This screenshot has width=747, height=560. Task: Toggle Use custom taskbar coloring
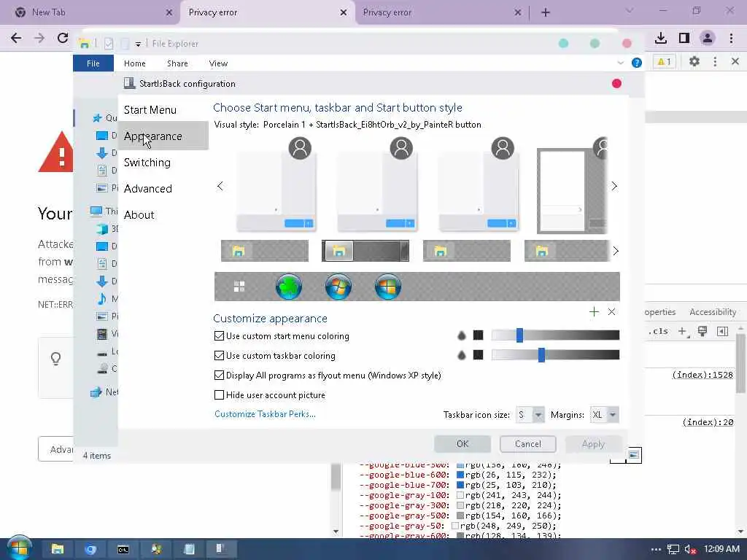pyautogui.click(x=219, y=356)
